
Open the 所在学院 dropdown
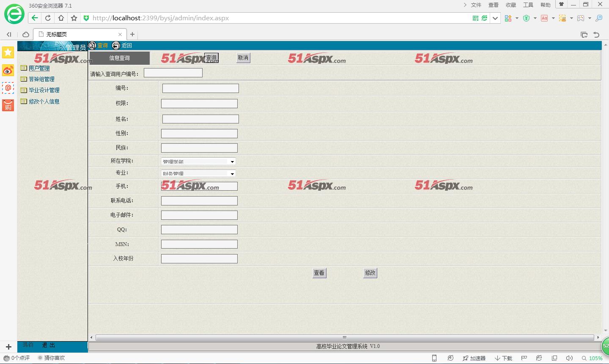198,161
